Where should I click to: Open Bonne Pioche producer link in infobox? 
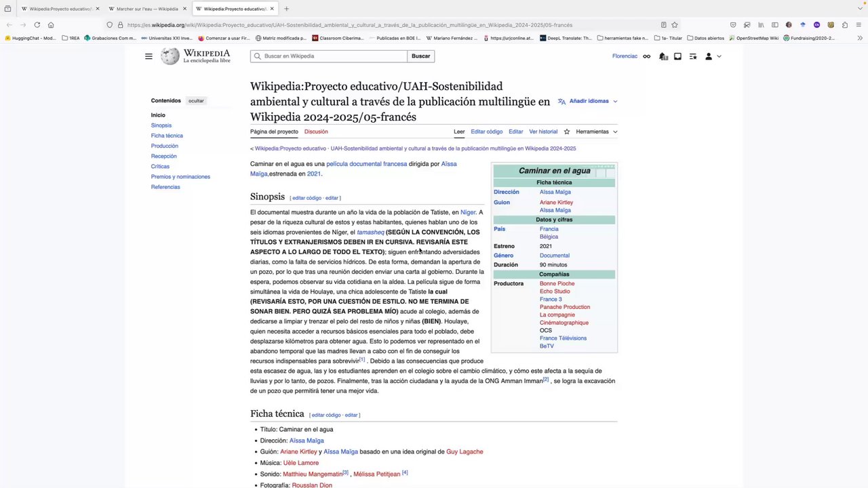(557, 283)
